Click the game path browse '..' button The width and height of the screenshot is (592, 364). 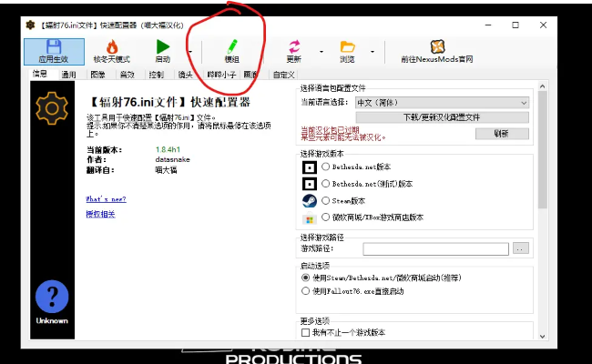(x=521, y=248)
